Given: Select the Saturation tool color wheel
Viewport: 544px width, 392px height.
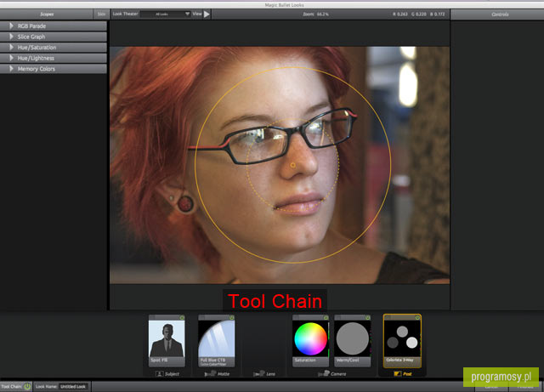Looking at the screenshot, I should [310, 338].
